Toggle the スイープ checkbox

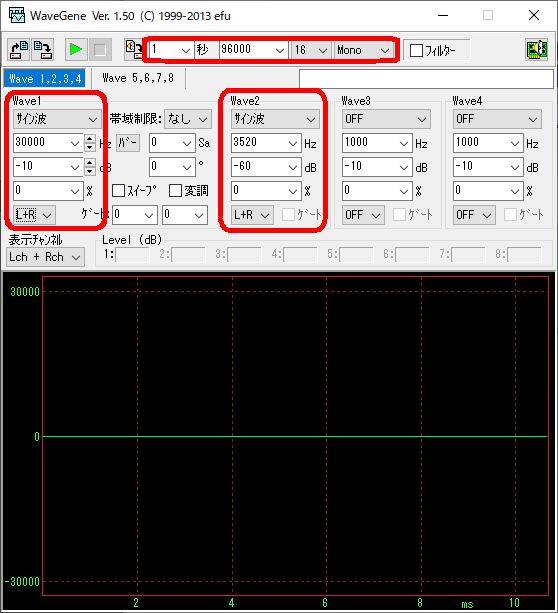(x=118, y=191)
